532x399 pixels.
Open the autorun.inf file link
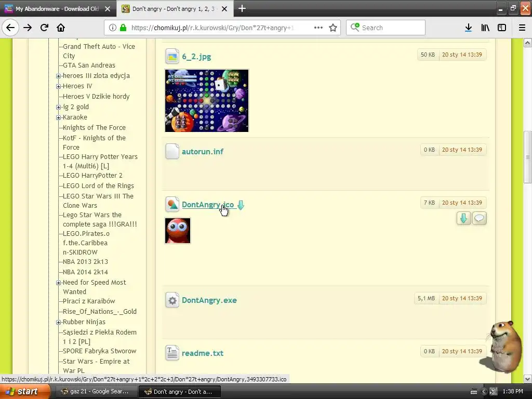coord(203,152)
